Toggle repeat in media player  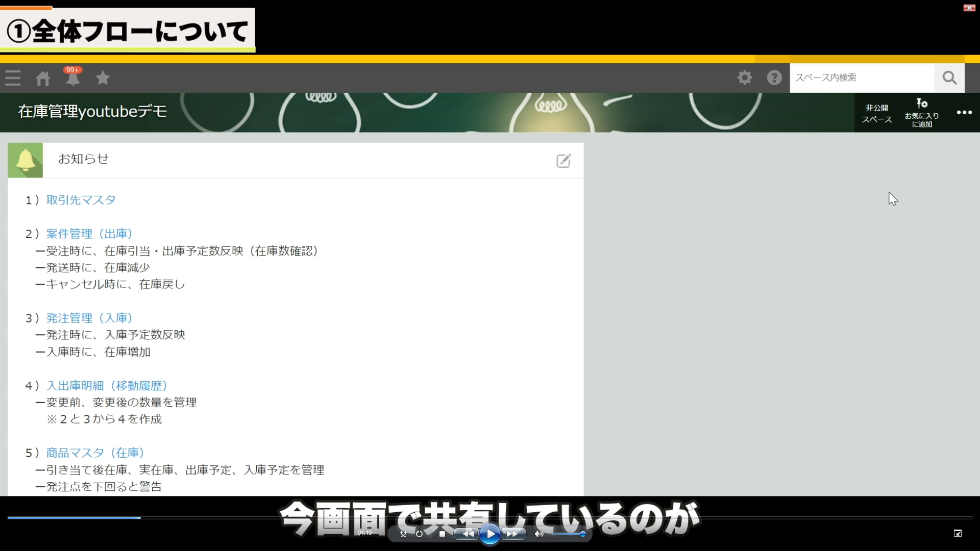click(x=419, y=534)
